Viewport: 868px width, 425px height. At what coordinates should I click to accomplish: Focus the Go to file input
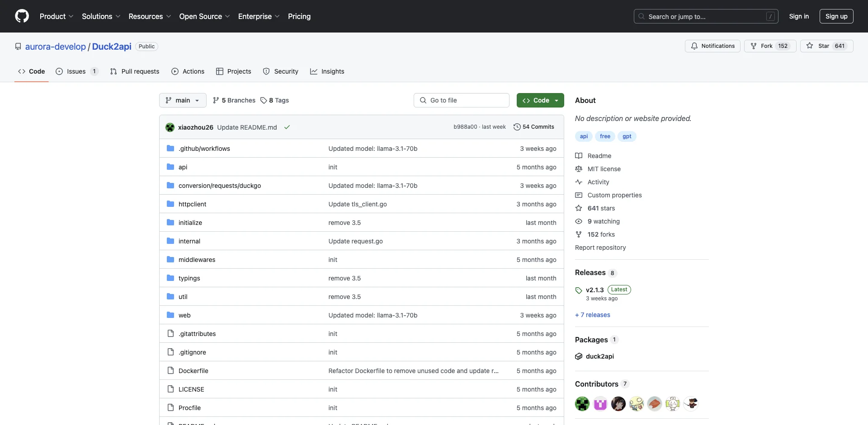click(x=462, y=100)
